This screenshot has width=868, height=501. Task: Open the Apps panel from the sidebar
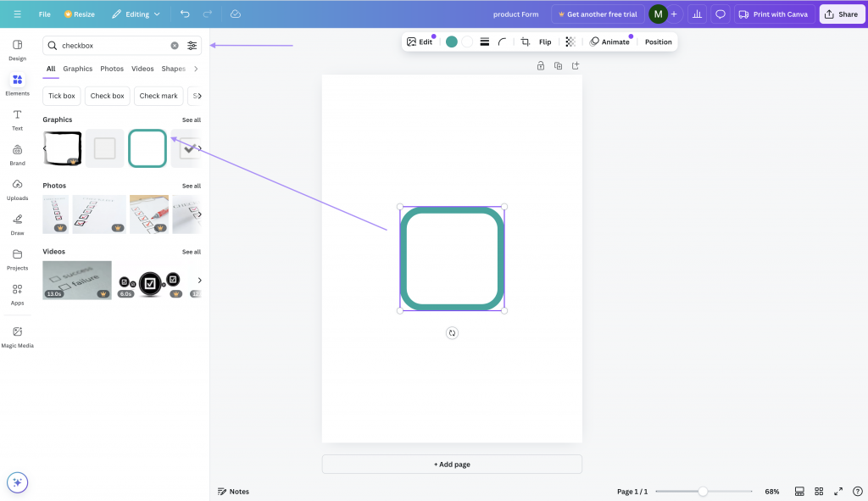tap(17, 292)
